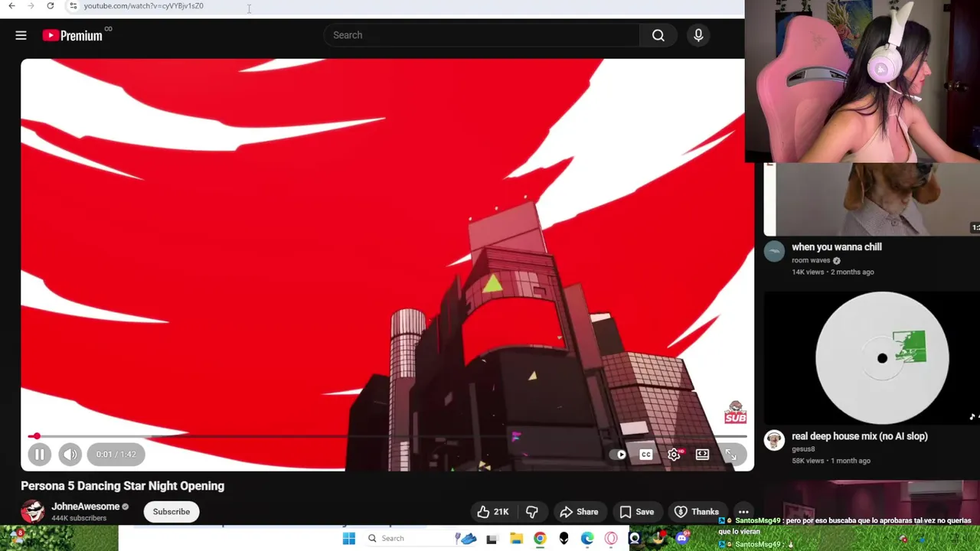Viewport: 980px width, 551px height.
Task: Click the magnifier search button
Action: click(658, 35)
